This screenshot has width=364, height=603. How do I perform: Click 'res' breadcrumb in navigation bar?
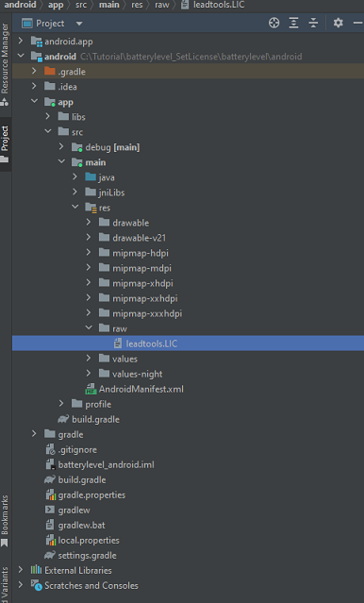[x=137, y=5]
